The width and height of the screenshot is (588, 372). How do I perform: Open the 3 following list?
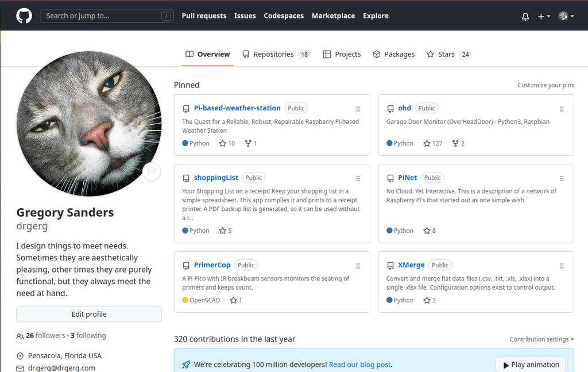pyautogui.click(x=88, y=336)
